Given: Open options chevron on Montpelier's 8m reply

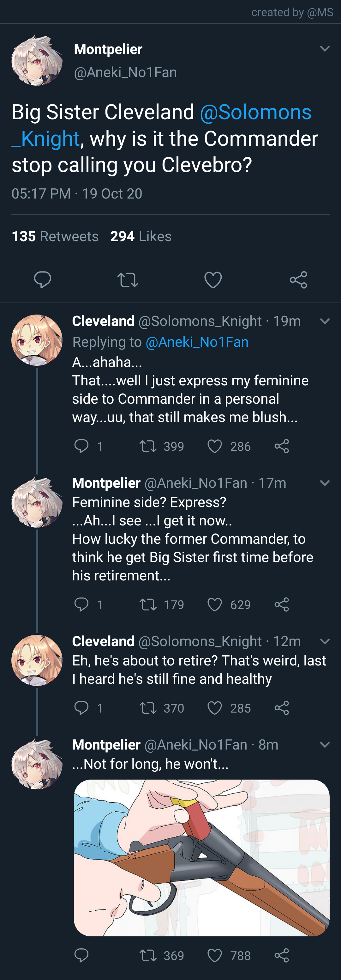Looking at the screenshot, I should point(325,744).
